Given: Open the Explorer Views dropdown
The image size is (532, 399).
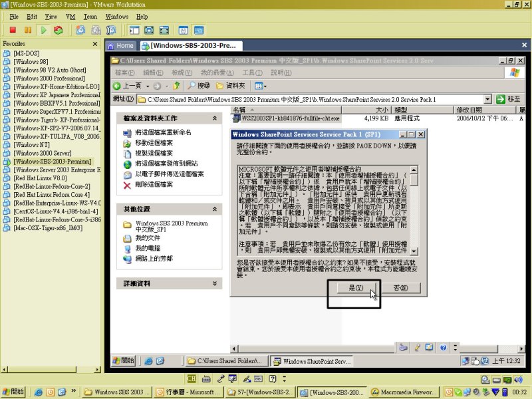Looking at the screenshot, I should pos(260,86).
